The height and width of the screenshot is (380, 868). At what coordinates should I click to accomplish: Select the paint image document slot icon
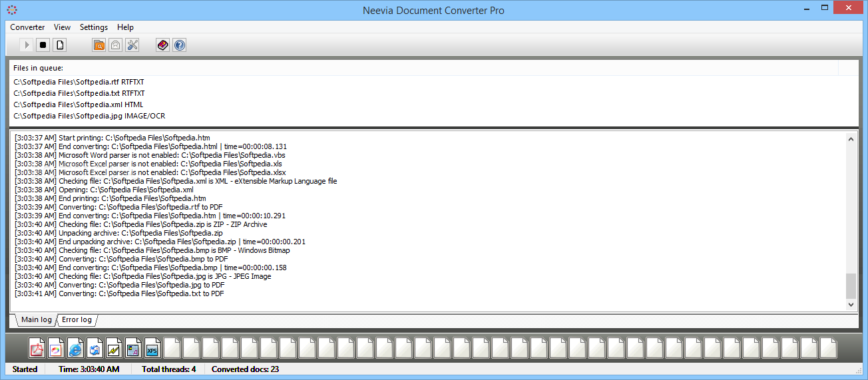click(x=56, y=348)
